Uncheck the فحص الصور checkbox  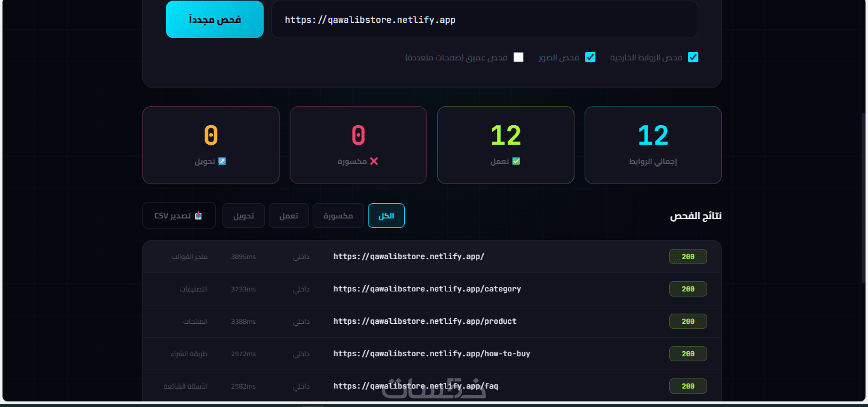click(590, 57)
